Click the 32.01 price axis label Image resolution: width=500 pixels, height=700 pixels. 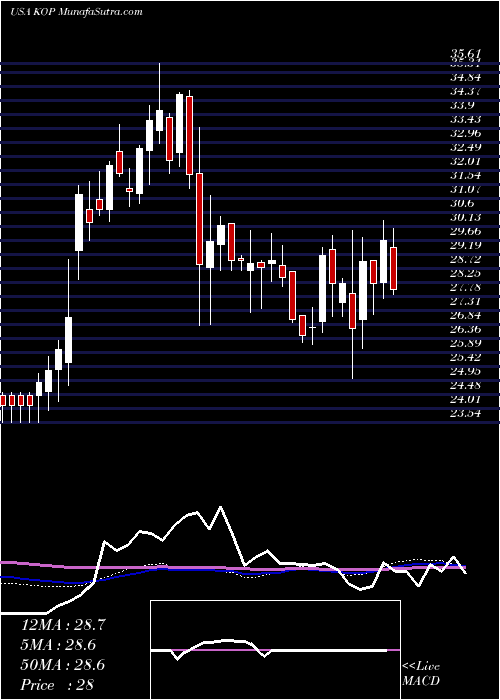[467, 161]
